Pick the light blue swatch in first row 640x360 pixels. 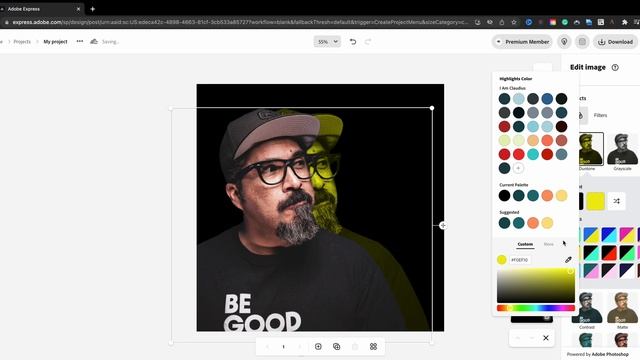tap(518, 98)
